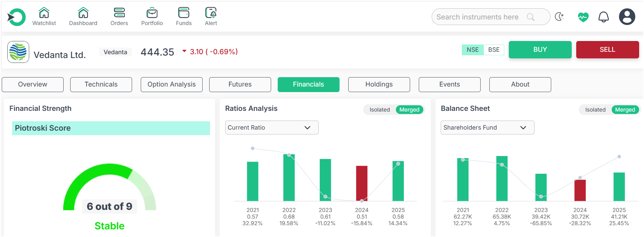Open the Portfolio briefcase icon

152,13
